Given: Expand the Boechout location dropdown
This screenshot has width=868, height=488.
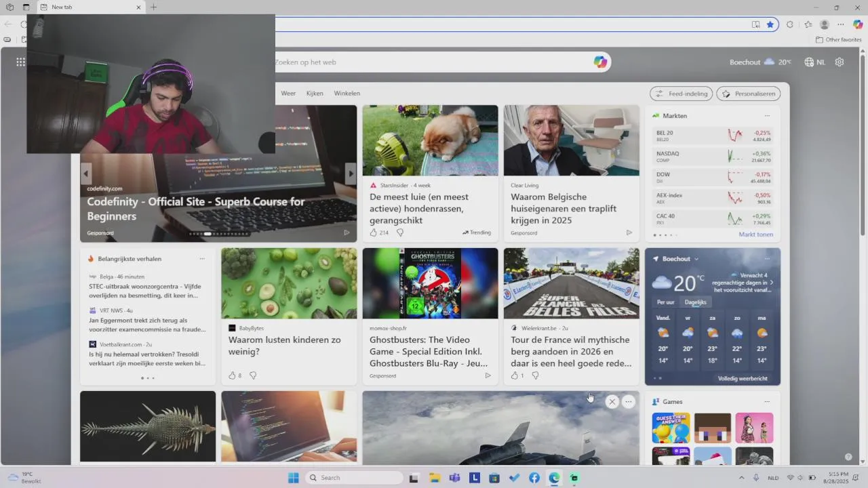Looking at the screenshot, I should (696, 259).
